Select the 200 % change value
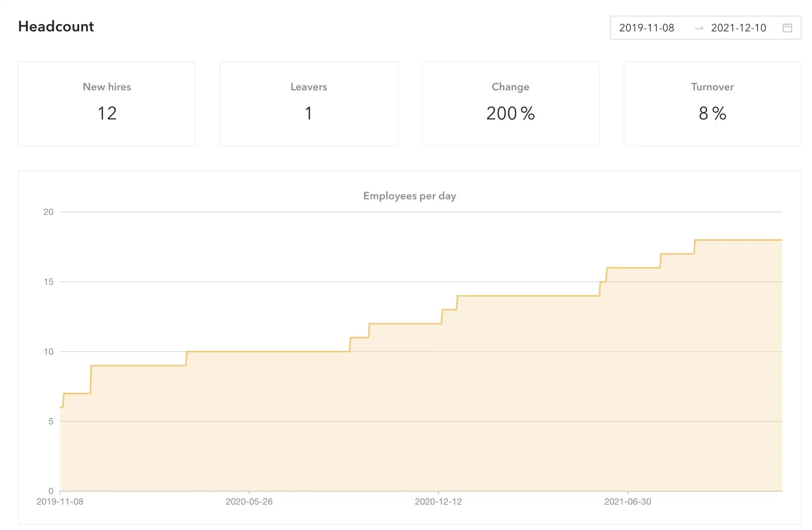The width and height of the screenshot is (812, 530). (510, 113)
